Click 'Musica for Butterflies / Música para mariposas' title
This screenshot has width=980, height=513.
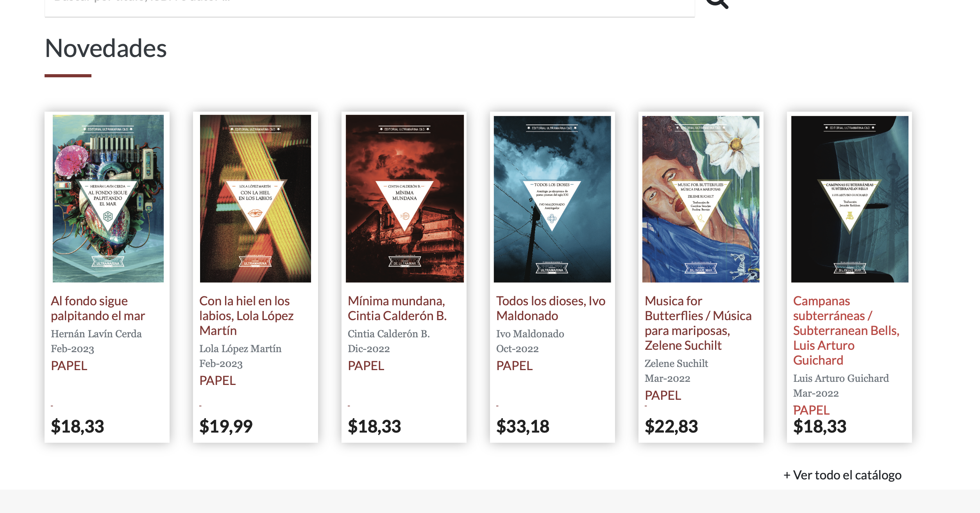point(698,323)
